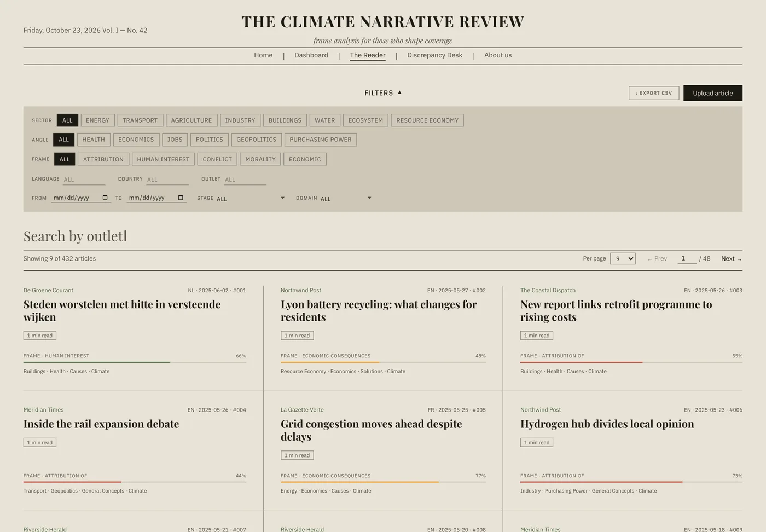Select the All sector filter
Viewport: 766px width, 532px height.
click(x=67, y=120)
